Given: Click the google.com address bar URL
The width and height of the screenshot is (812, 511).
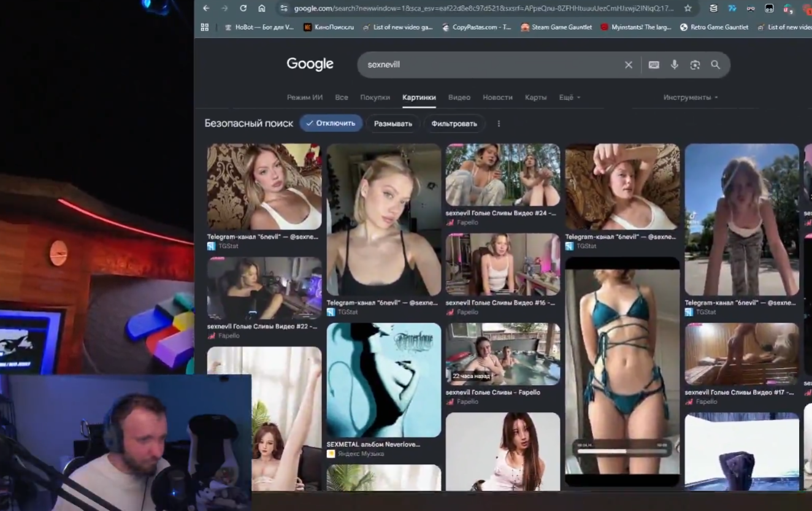Looking at the screenshot, I should pos(483,9).
